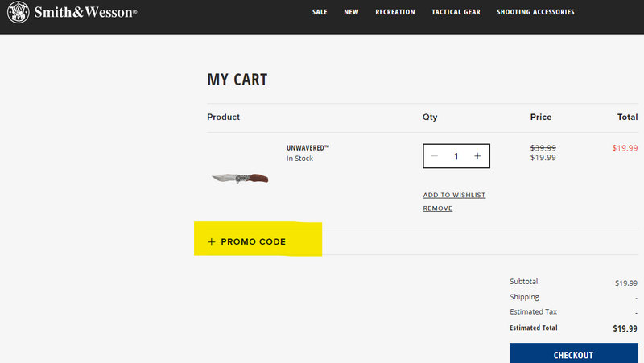Expand the Promo Code section

point(247,241)
